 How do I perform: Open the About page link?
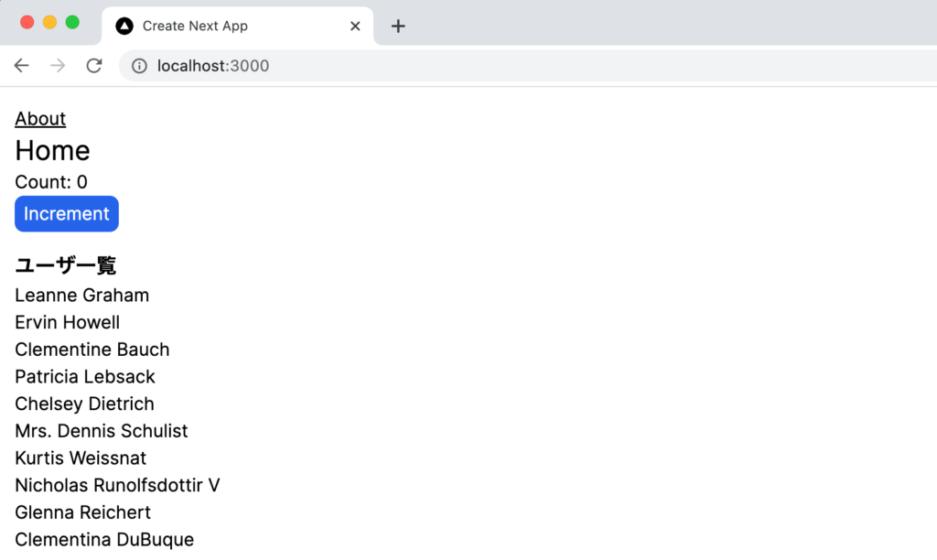point(39,118)
